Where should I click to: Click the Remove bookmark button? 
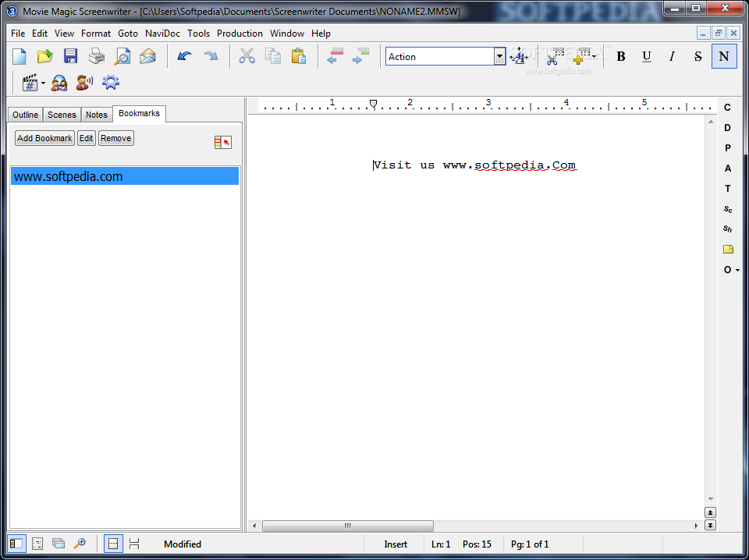click(116, 138)
